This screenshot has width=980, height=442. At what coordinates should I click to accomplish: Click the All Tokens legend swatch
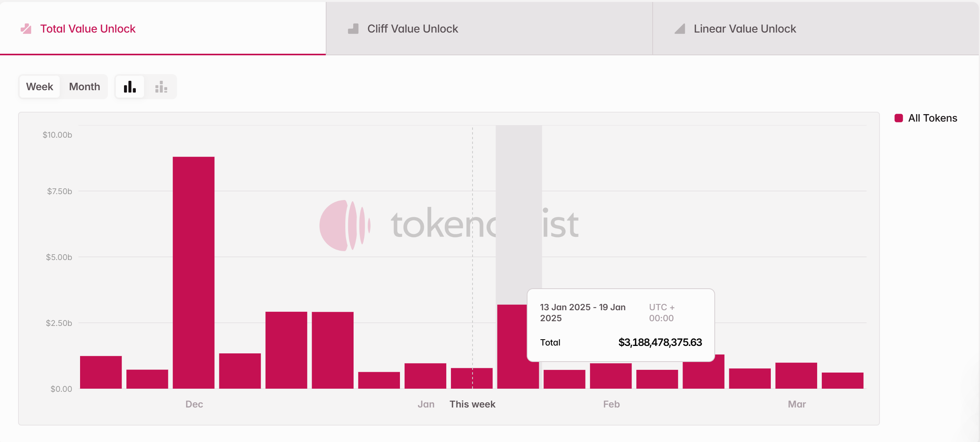click(x=899, y=118)
